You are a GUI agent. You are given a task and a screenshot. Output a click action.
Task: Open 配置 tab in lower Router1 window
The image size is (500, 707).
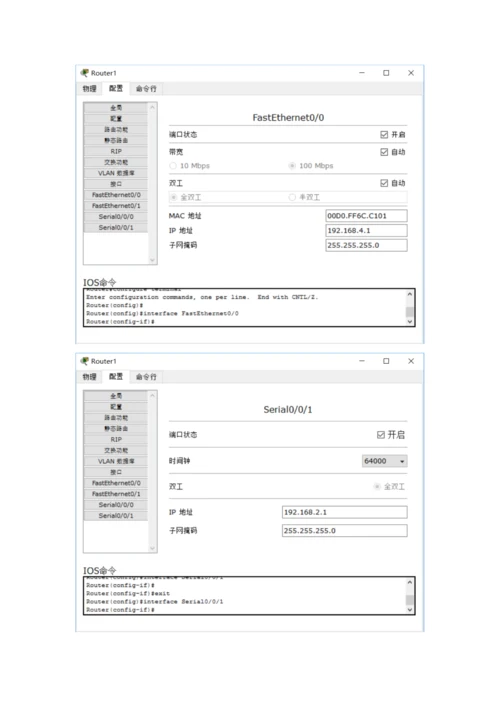click(x=115, y=376)
